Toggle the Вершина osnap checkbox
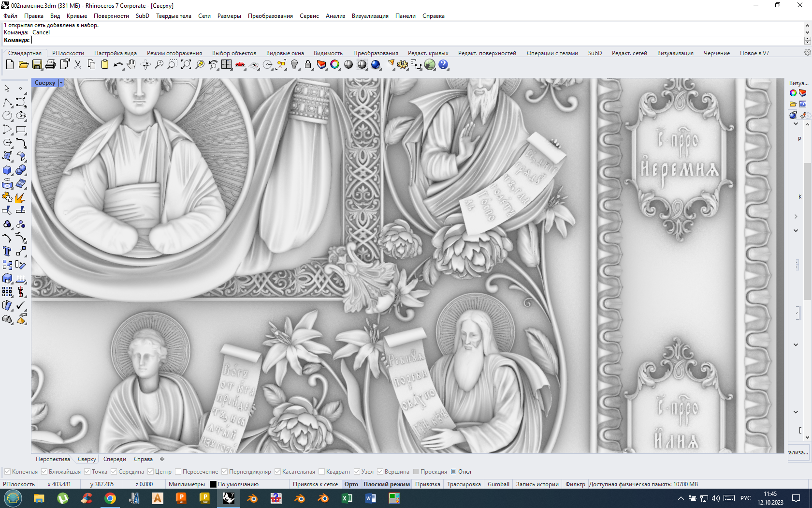 point(380,472)
